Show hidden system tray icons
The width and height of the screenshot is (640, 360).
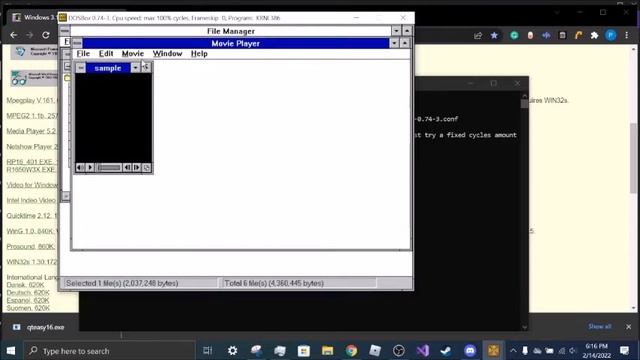coord(513,351)
